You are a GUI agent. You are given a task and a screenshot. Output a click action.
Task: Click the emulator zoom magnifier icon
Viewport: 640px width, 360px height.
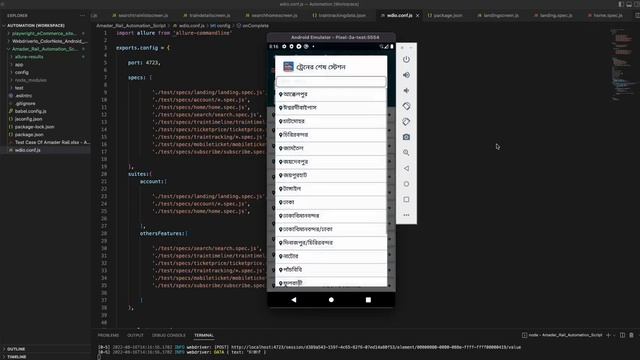coord(406,153)
